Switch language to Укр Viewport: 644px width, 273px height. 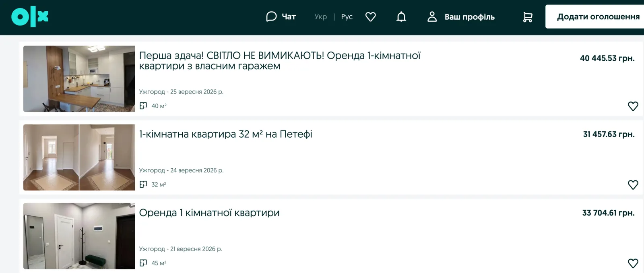[x=320, y=17]
